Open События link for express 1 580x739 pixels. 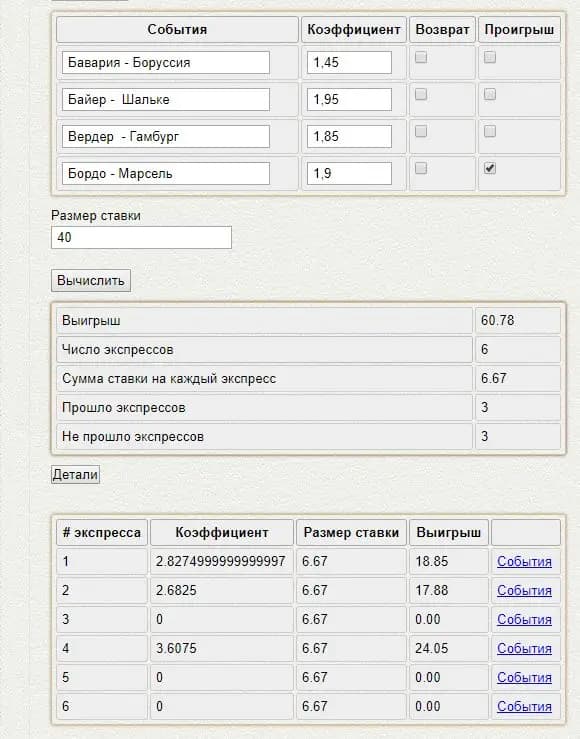click(524, 561)
